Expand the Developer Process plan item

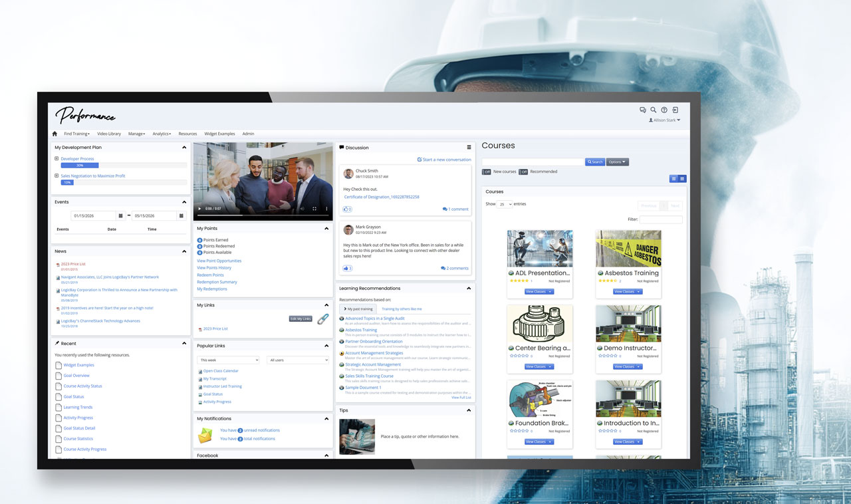tap(57, 159)
